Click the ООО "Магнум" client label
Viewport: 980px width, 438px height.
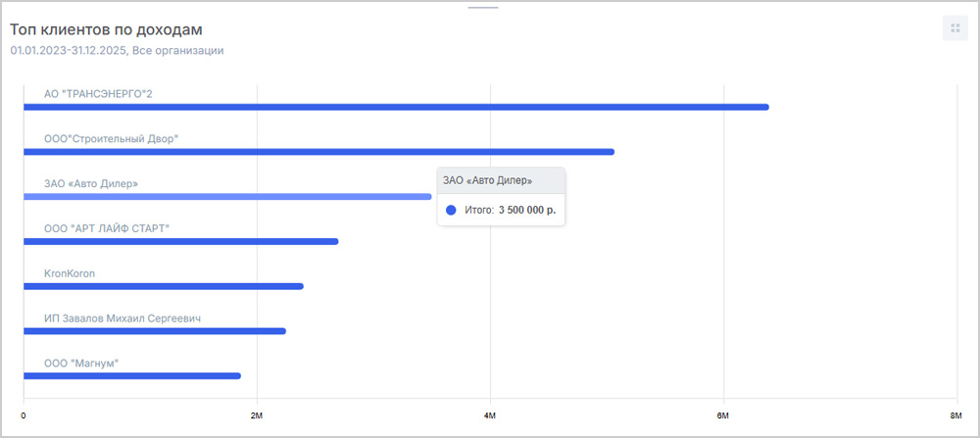coord(81,364)
